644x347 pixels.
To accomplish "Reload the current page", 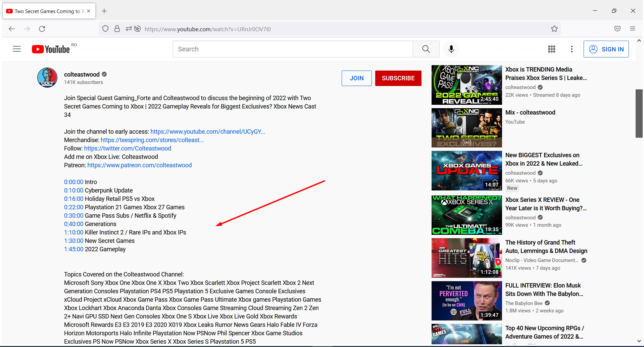I will point(42,29).
